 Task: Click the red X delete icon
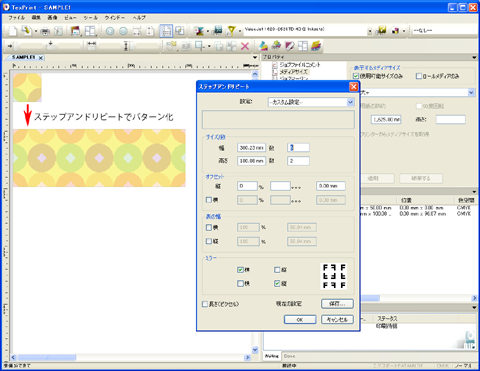point(245,46)
